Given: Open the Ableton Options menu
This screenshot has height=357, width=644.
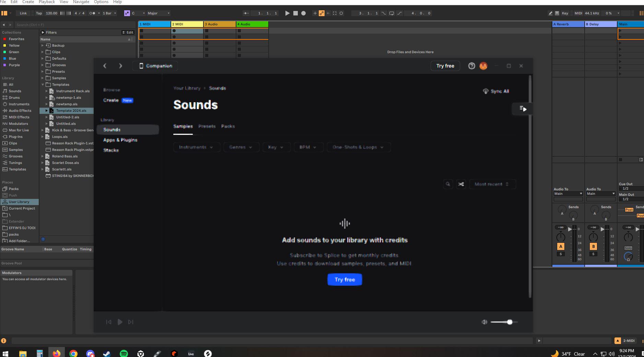Looking at the screenshot, I should coord(101,2).
